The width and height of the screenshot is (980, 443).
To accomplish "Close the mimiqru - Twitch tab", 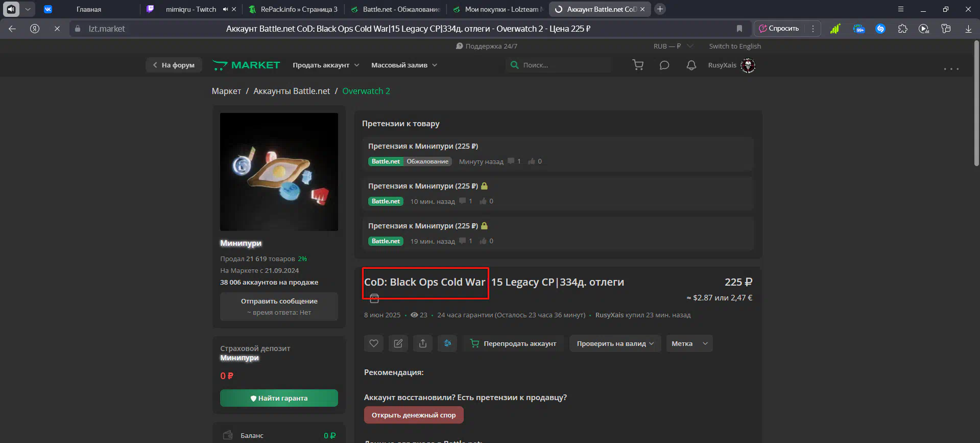I will pyautogui.click(x=234, y=9).
